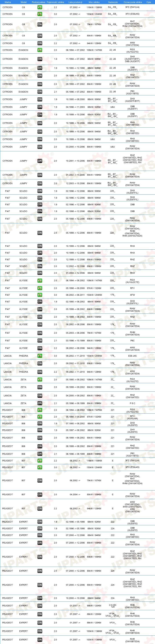Click petrol icon in Citroen Evasion RGX row
Viewport: 155px width, 644px height.
coord(40,50)
